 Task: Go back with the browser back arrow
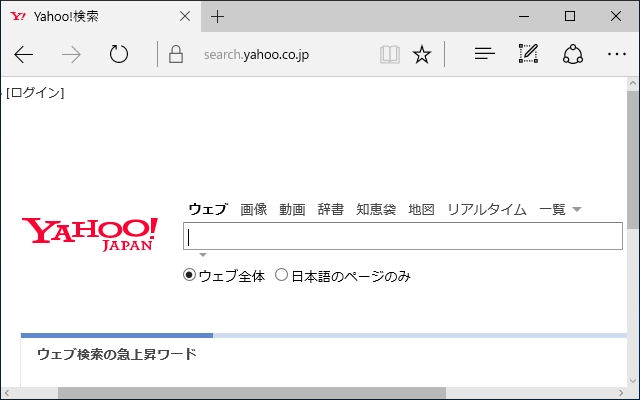coord(24,54)
